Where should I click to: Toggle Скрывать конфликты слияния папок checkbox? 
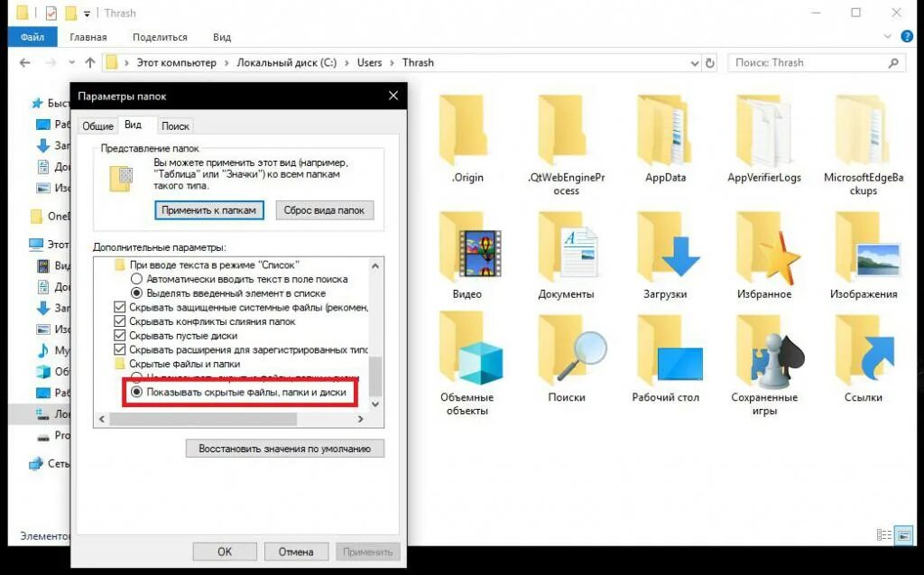pyautogui.click(x=120, y=320)
